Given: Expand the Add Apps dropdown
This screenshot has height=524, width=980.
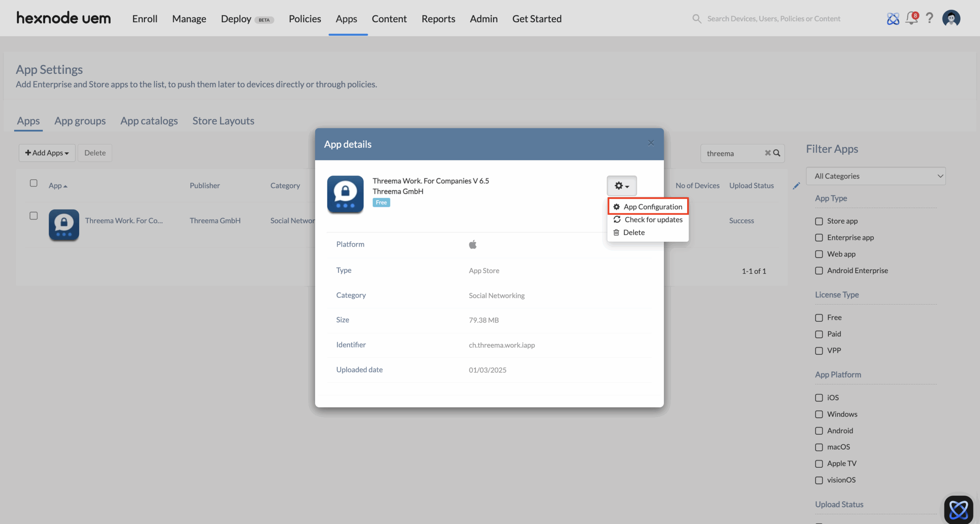Looking at the screenshot, I should click(x=47, y=153).
